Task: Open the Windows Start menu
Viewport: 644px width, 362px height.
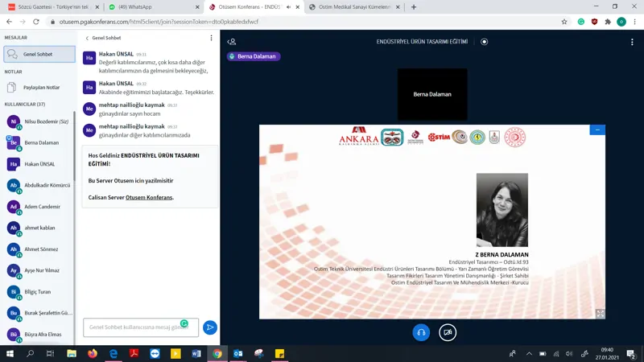Action: coord(10,353)
